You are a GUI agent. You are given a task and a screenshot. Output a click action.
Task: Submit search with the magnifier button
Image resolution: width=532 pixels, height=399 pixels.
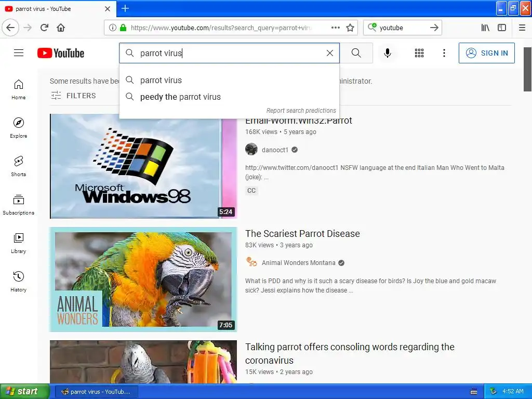pyautogui.click(x=356, y=53)
